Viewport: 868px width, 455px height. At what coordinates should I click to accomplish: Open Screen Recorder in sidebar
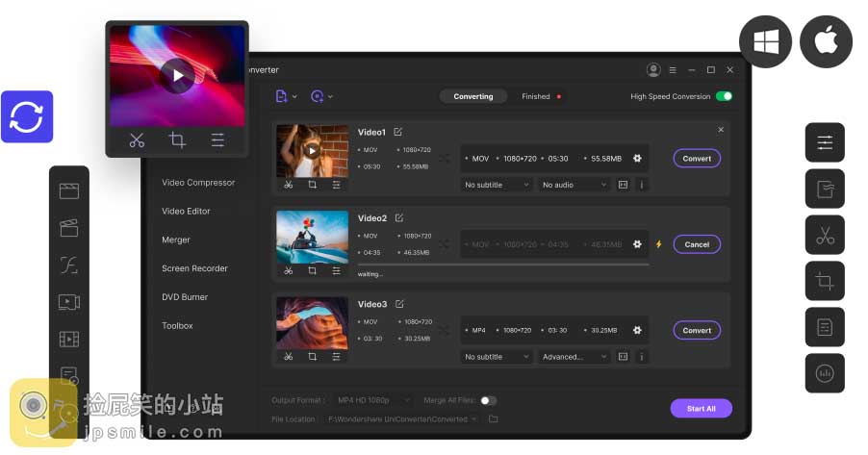tap(194, 268)
